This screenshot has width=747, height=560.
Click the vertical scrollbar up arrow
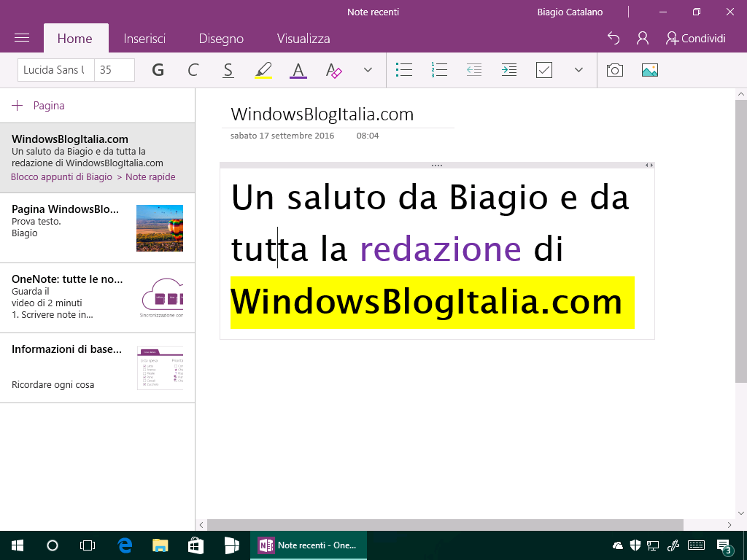point(741,94)
